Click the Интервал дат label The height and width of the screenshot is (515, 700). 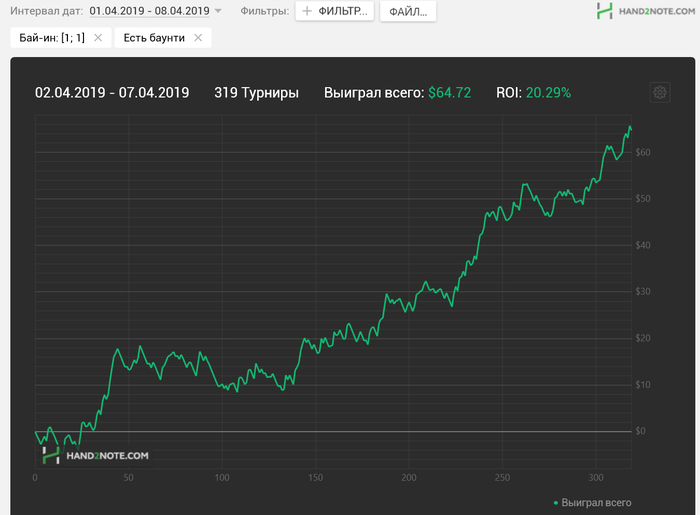click(x=46, y=11)
